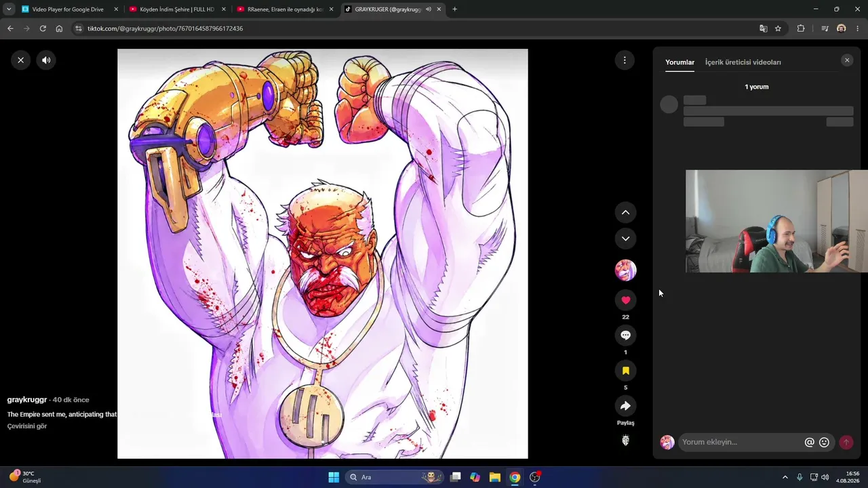Open the 30°C Güneşli weather widget
The height and width of the screenshot is (488, 868).
(26, 476)
